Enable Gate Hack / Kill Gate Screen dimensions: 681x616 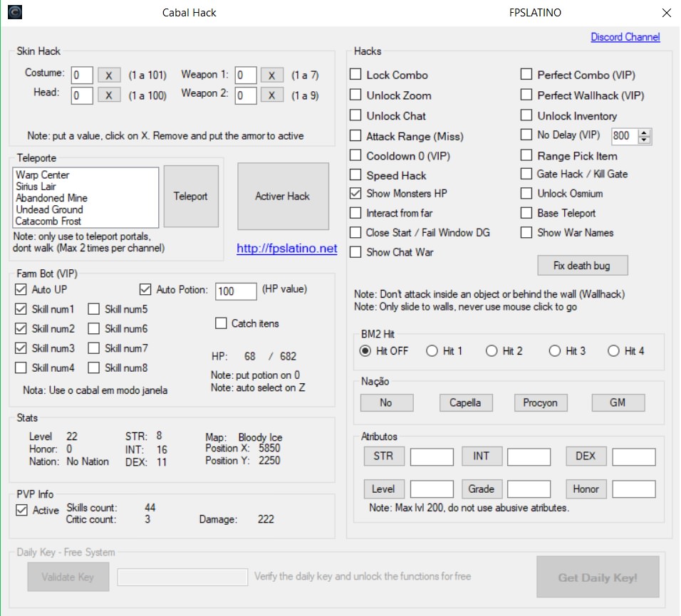click(526, 174)
